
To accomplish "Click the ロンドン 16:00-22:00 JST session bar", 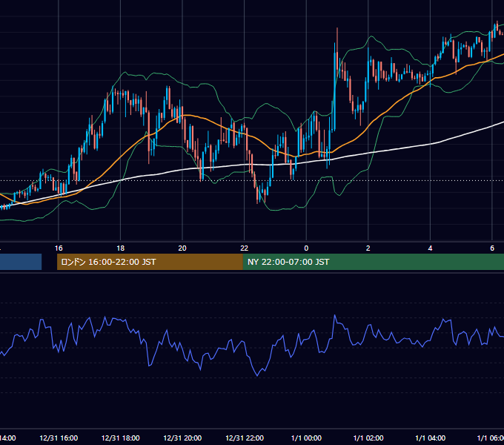I will pos(150,262).
